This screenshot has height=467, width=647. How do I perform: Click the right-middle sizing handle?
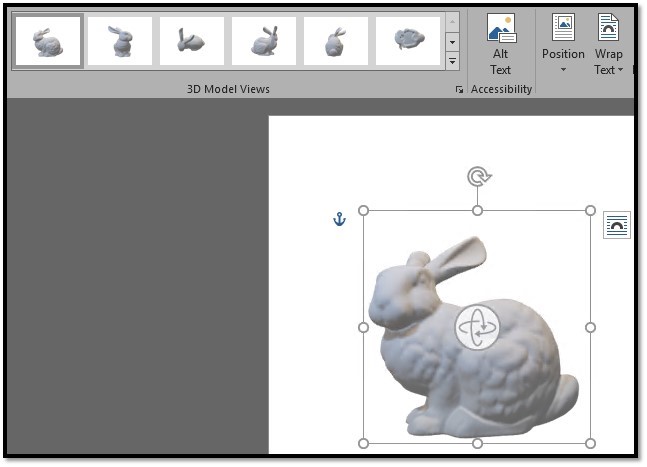590,328
